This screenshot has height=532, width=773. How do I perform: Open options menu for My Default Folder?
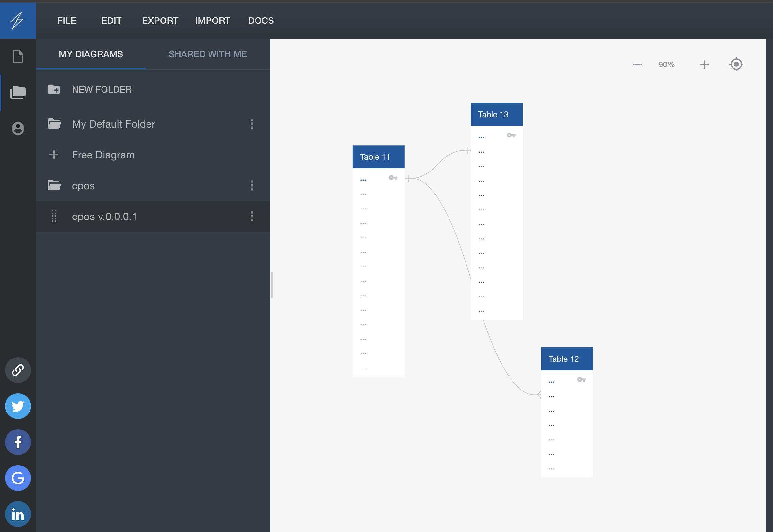click(252, 124)
